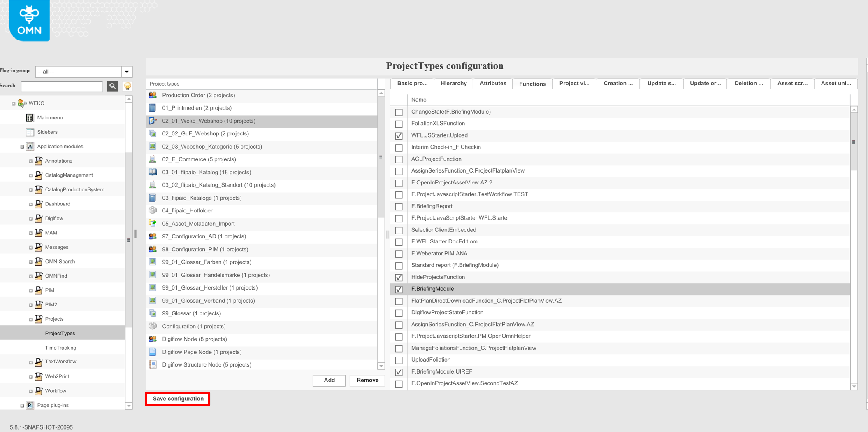Collapse the Application modules node
This screenshot has width=868, height=432.
click(x=22, y=147)
